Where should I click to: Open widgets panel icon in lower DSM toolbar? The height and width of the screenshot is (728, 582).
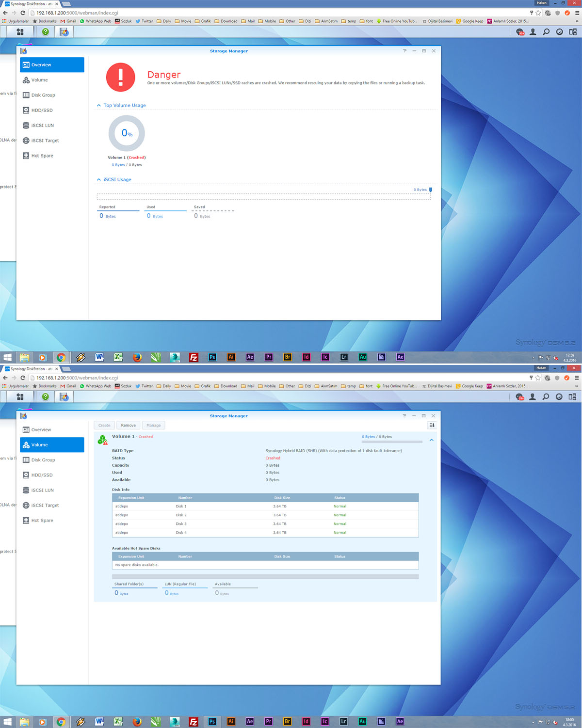click(x=572, y=397)
